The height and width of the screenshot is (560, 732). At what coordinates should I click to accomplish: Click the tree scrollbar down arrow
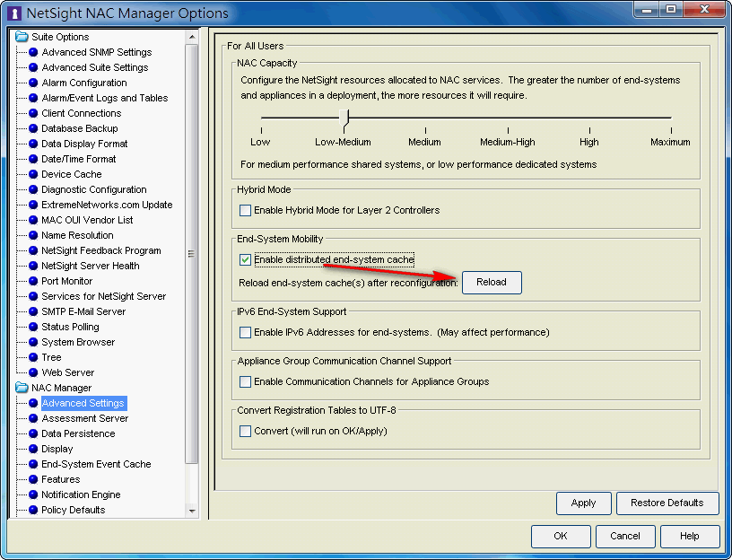pyautogui.click(x=192, y=511)
